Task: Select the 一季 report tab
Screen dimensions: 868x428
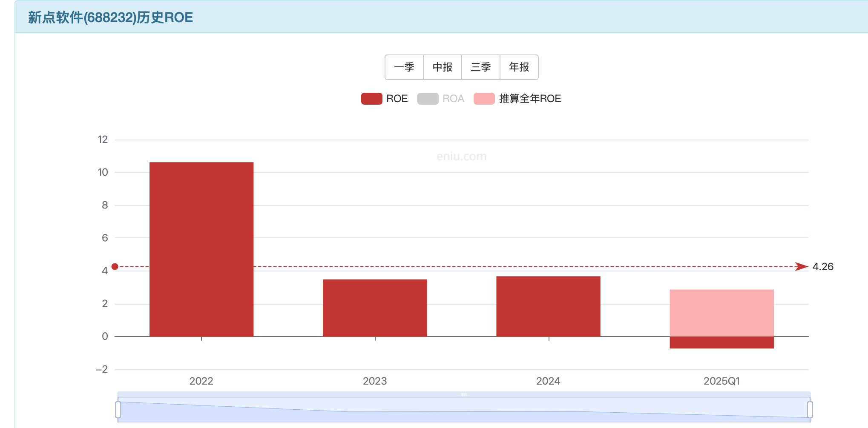Action: (404, 67)
